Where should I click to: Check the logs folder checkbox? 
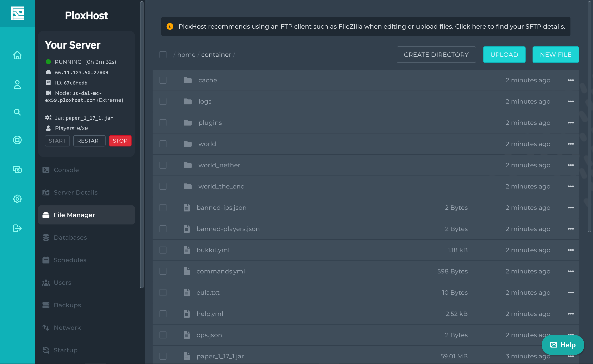point(163,101)
